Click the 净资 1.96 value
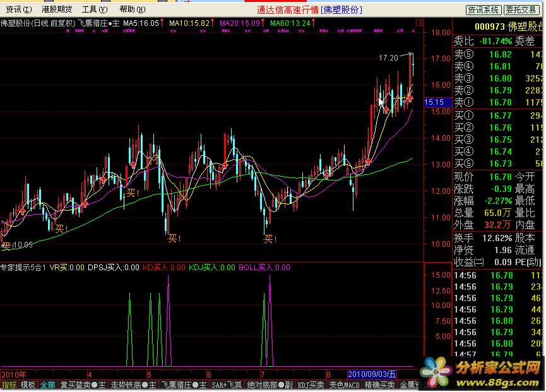Image resolution: width=546 pixels, height=392 pixels. (503, 251)
